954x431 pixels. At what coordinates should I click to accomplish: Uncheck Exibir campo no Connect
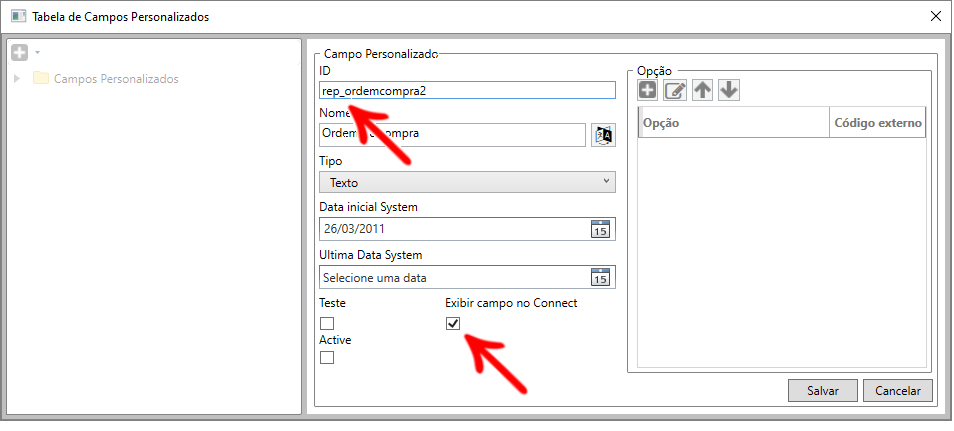click(453, 323)
